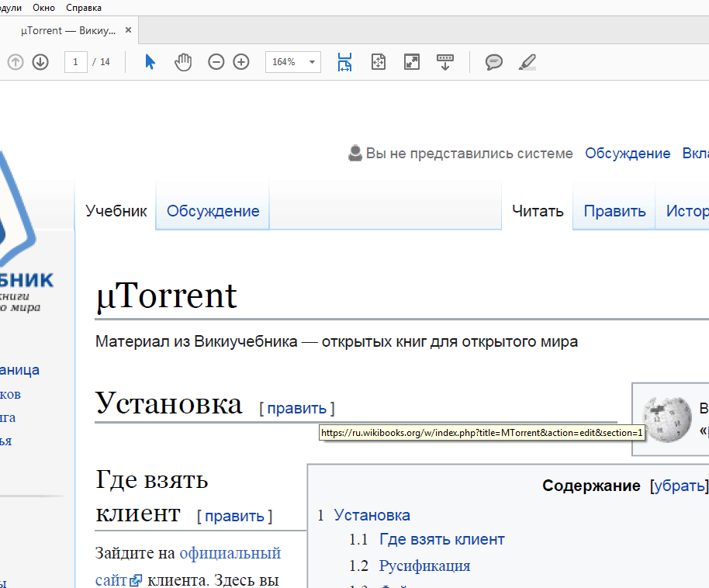709x588 pixels.
Task: Open the Править edit tab
Action: pos(614,211)
